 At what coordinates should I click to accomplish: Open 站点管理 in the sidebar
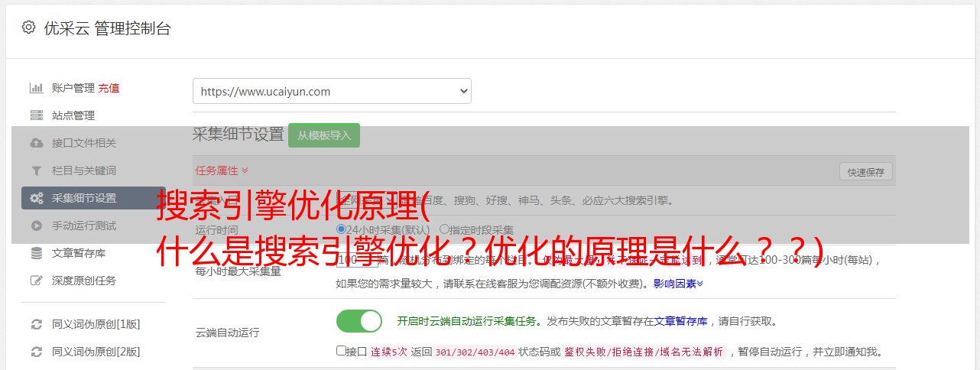tap(73, 115)
